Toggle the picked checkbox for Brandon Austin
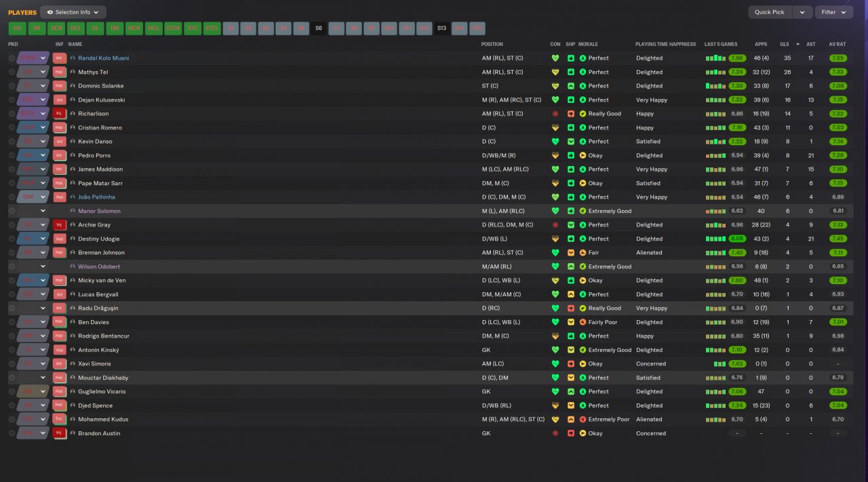The width and height of the screenshot is (868, 482). [12, 433]
